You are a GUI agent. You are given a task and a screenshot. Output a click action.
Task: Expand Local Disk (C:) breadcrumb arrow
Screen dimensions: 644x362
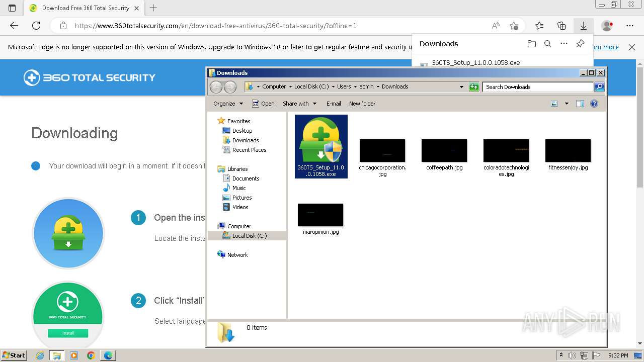tap(333, 87)
